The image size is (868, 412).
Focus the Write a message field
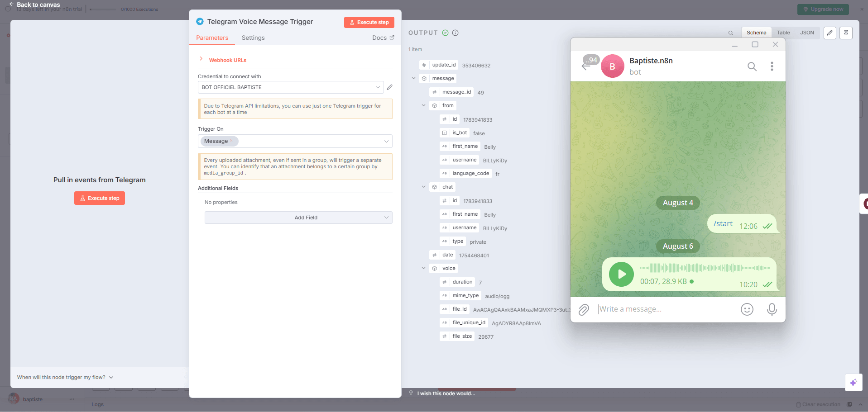tap(666, 309)
